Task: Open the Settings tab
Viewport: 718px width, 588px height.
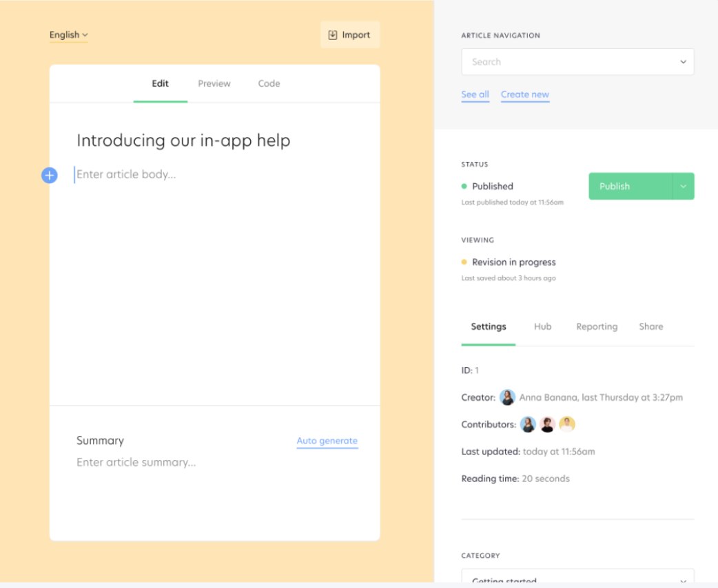Action: [x=489, y=327]
